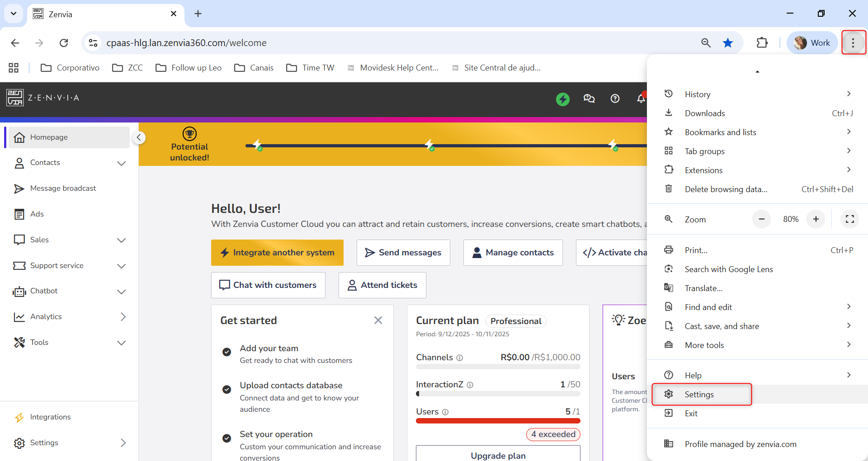The image size is (868, 461).
Task: Open Integrations in sidebar
Action: pyautogui.click(x=69, y=417)
